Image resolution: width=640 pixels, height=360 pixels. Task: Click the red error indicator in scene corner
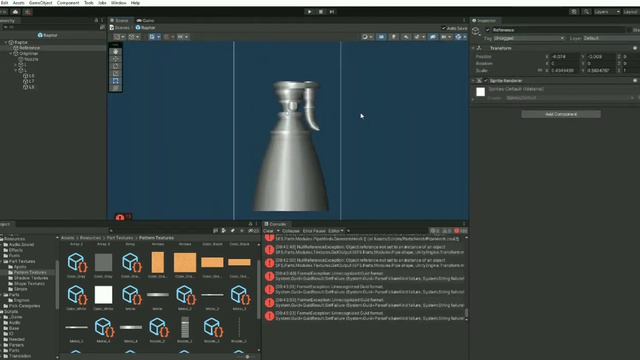click(120, 217)
